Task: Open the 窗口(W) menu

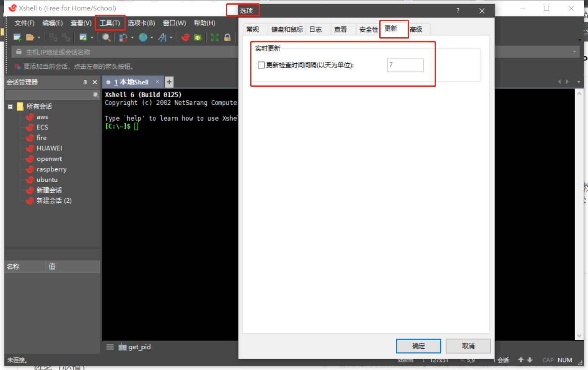Action: [x=174, y=23]
